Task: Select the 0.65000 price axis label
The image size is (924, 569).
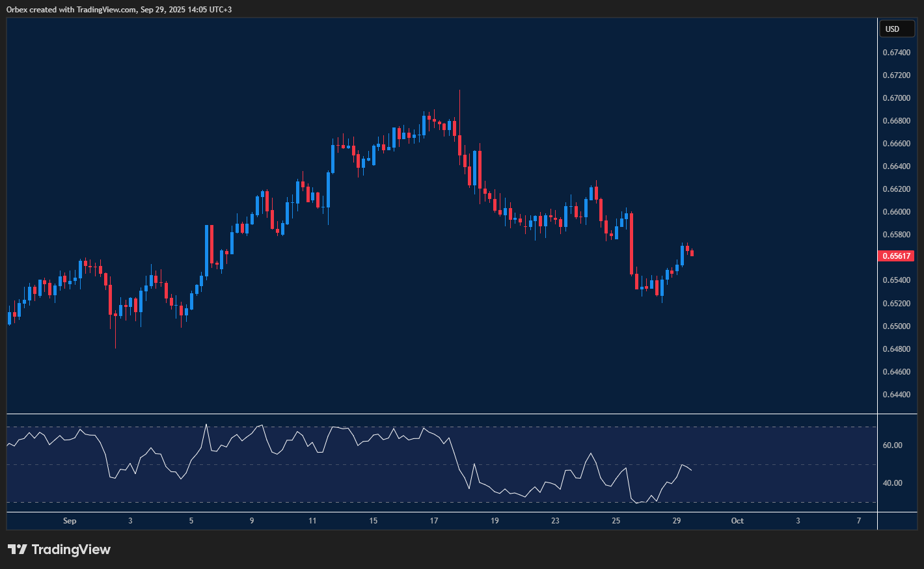Action: [x=896, y=326]
